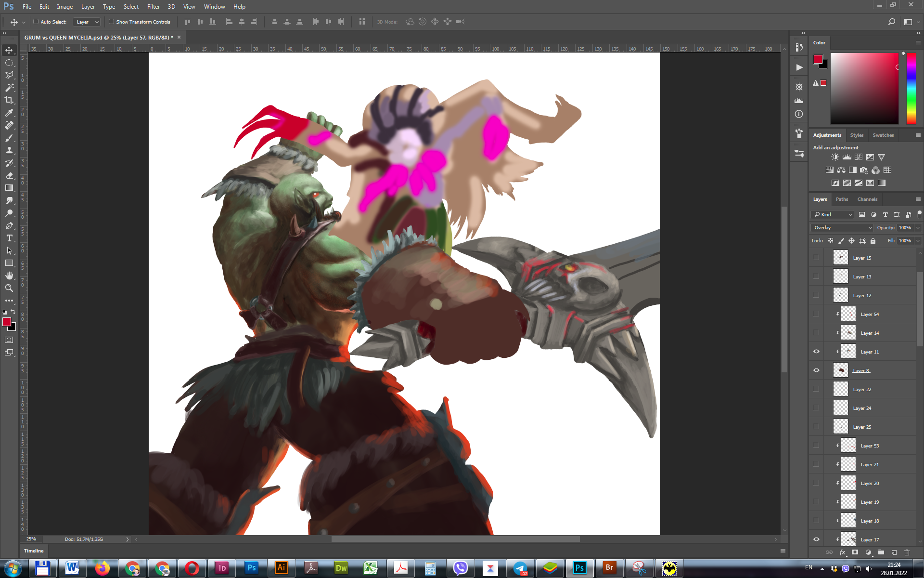Open Illustrator from the taskbar
This screenshot has height=578, width=924.
(281, 568)
